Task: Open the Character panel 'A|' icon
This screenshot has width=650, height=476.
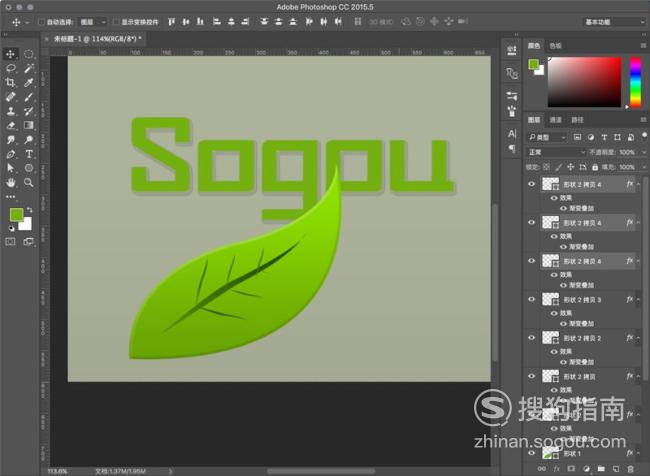Action: point(512,134)
